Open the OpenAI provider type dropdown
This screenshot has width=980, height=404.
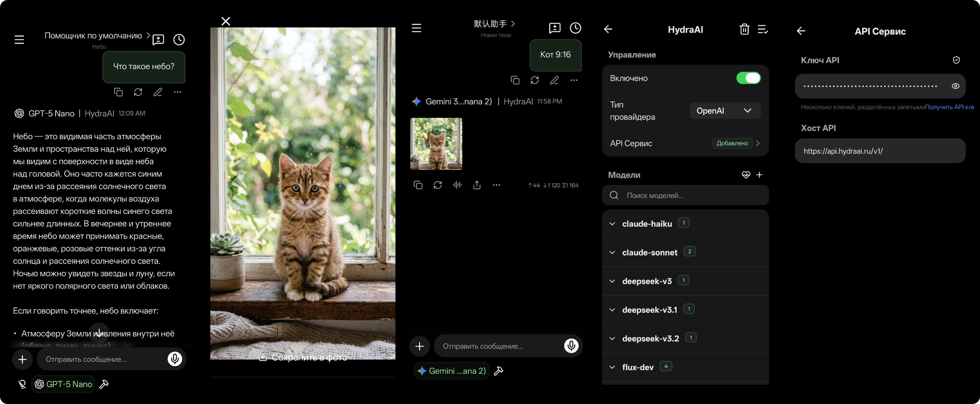(724, 111)
